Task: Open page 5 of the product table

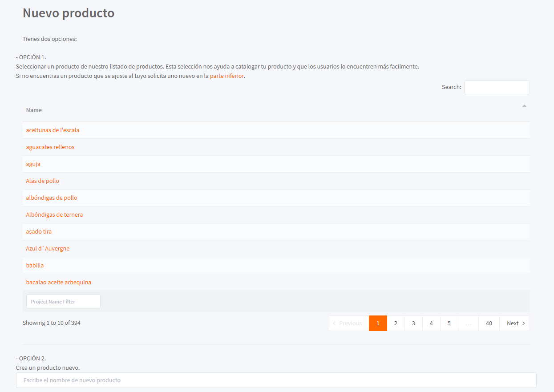Action: (449, 323)
